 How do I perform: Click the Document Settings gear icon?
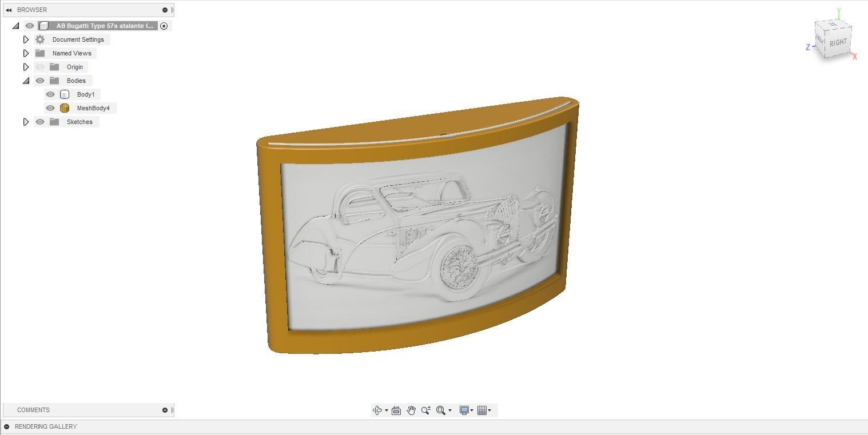pos(40,39)
